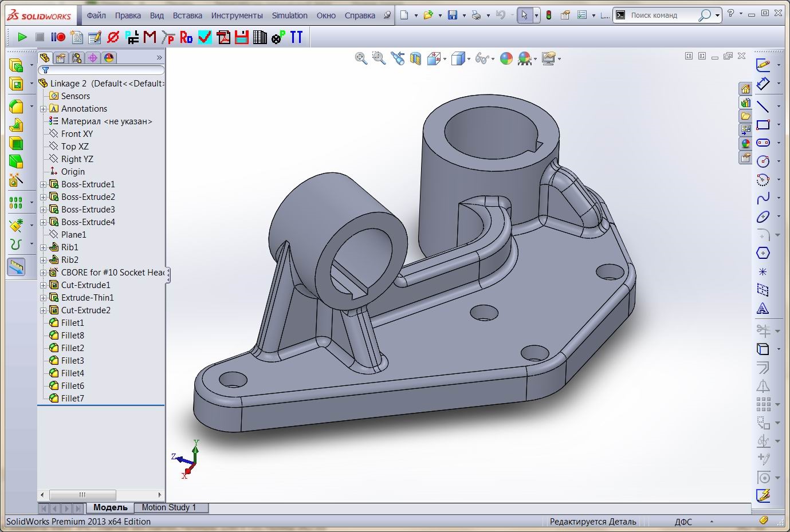The height and width of the screenshot is (532, 790).
Task: Click the green Run macro play button
Action: (22, 37)
